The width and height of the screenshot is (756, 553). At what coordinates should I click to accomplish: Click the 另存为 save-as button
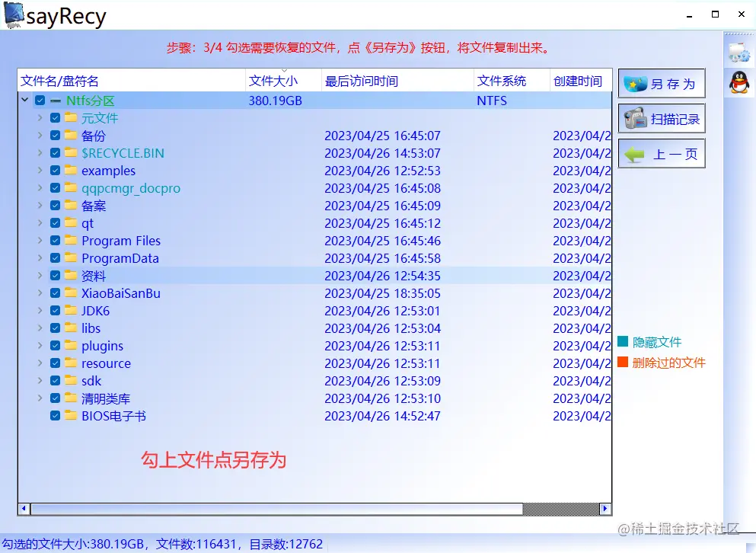662,84
